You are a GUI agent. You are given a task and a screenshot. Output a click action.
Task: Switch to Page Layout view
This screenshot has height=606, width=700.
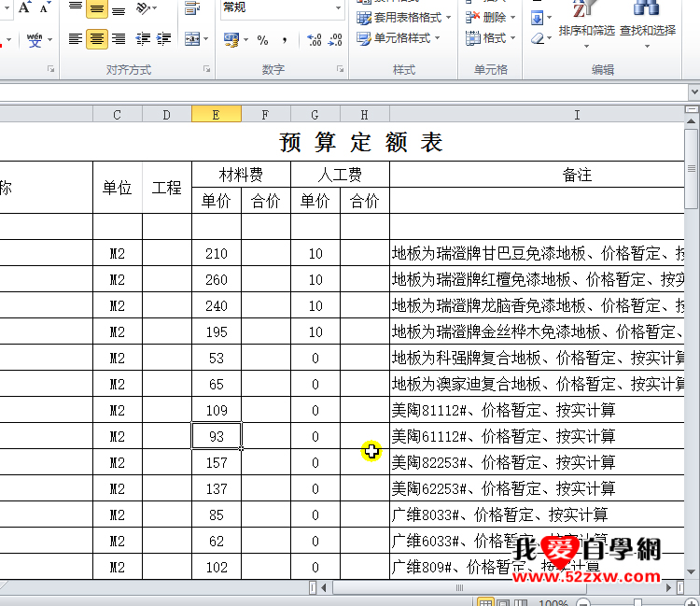coord(504,602)
